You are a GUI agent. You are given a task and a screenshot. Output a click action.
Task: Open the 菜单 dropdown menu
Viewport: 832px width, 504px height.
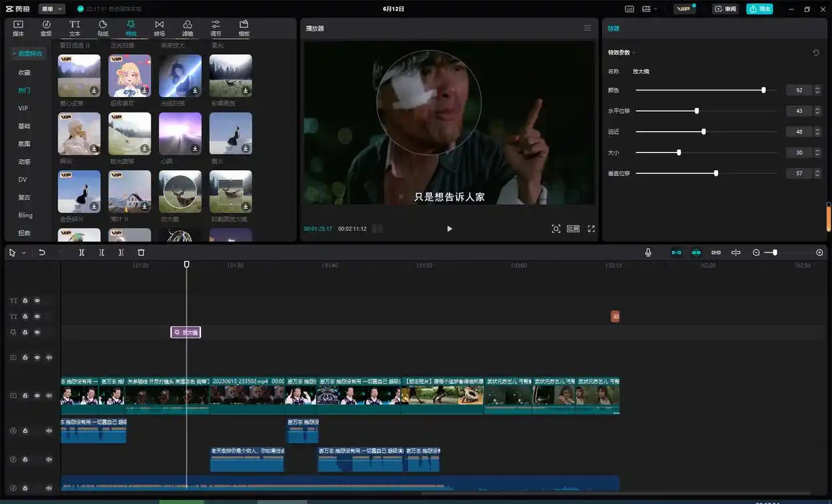52,9
